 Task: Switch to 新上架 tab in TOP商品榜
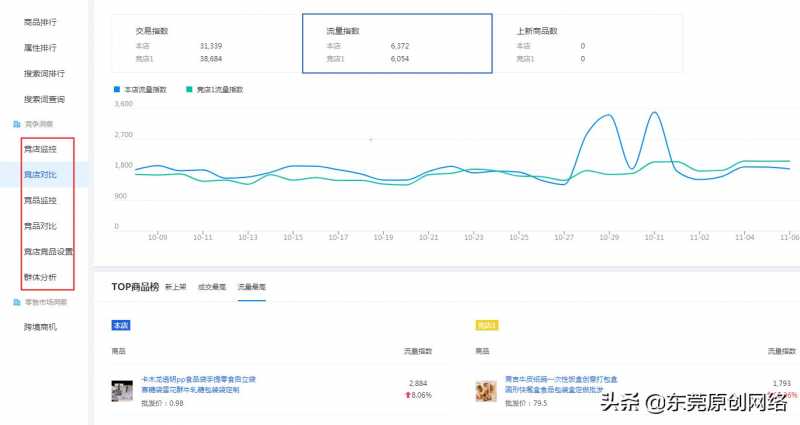click(x=176, y=287)
